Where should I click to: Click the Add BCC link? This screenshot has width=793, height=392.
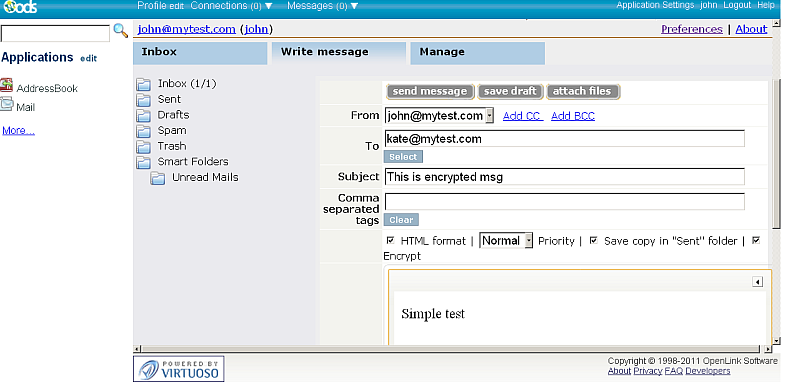pyautogui.click(x=573, y=116)
